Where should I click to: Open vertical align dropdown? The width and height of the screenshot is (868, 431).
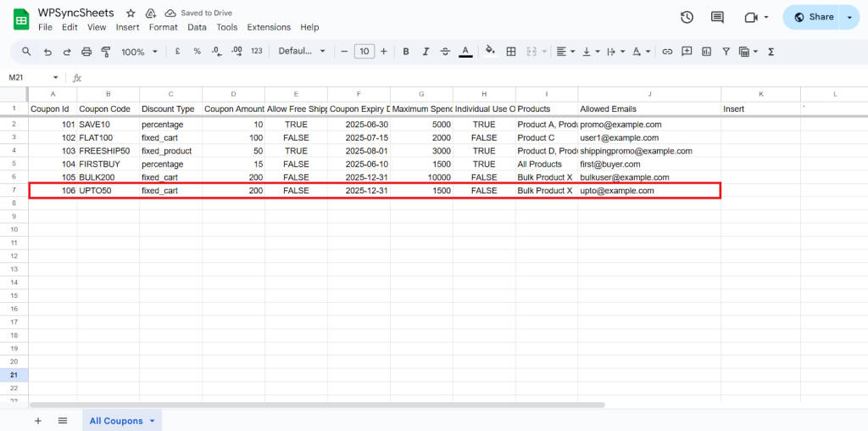(x=591, y=52)
